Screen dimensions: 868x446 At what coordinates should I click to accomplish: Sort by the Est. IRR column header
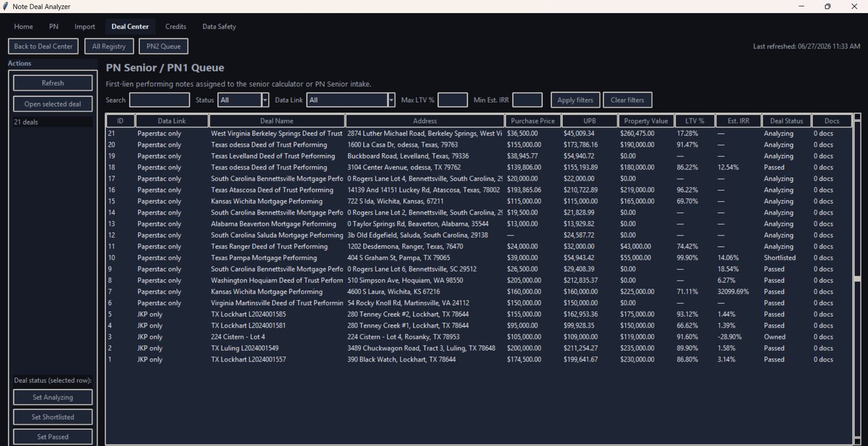click(x=738, y=121)
